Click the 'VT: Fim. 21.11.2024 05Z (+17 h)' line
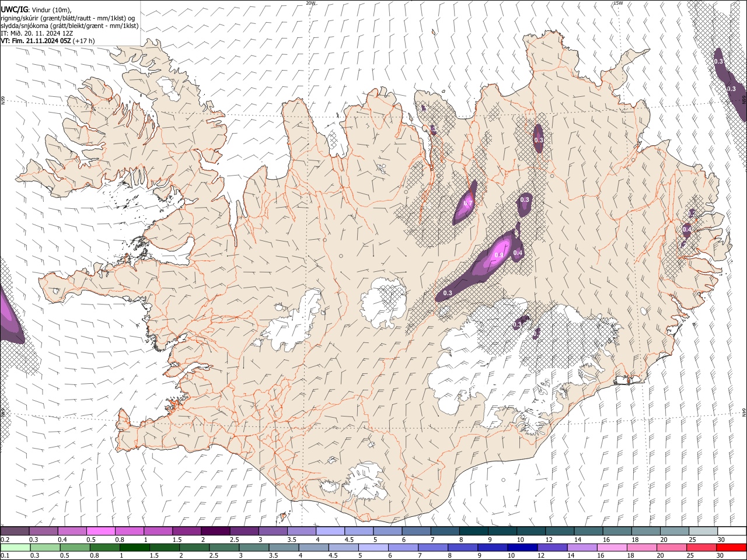 (x=47, y=41)
